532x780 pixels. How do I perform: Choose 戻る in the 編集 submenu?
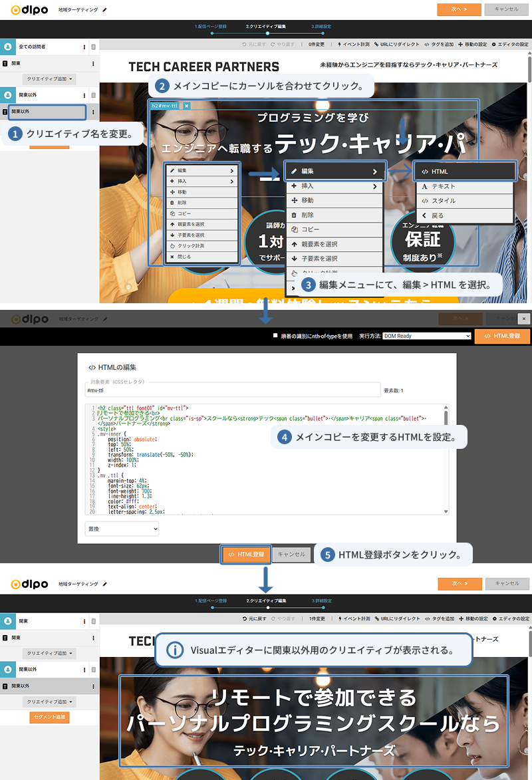465,216
